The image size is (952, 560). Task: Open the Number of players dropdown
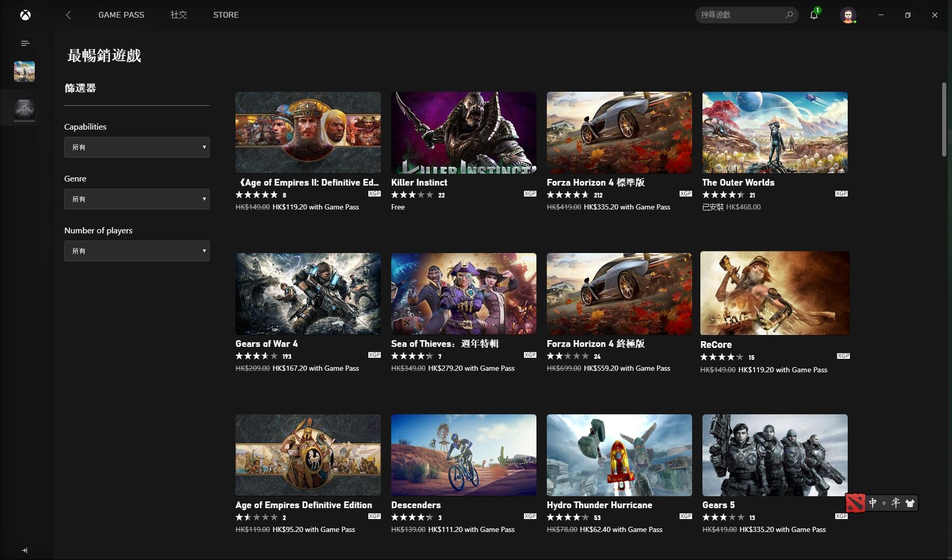pos(137,251)
